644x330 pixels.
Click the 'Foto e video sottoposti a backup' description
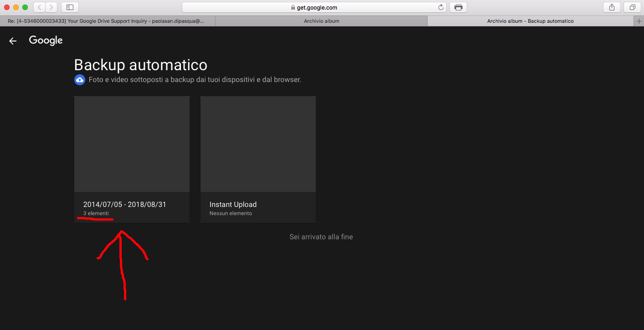(x=195, y=80)
